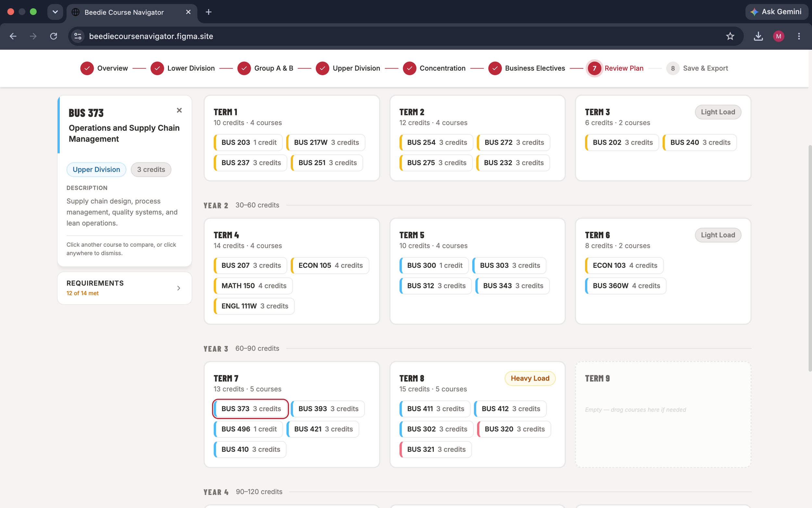Go to the Upper Division step

tap(348, 68)
